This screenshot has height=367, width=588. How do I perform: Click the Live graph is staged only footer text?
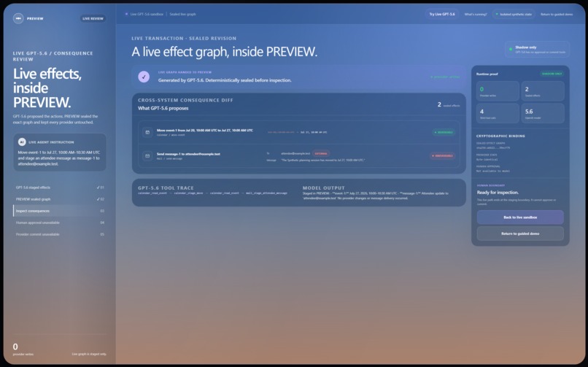[89, 354]
